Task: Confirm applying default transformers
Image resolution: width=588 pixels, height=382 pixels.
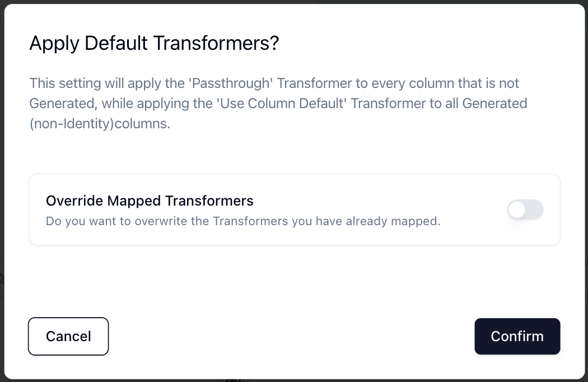Action: (x=517, y=336)
